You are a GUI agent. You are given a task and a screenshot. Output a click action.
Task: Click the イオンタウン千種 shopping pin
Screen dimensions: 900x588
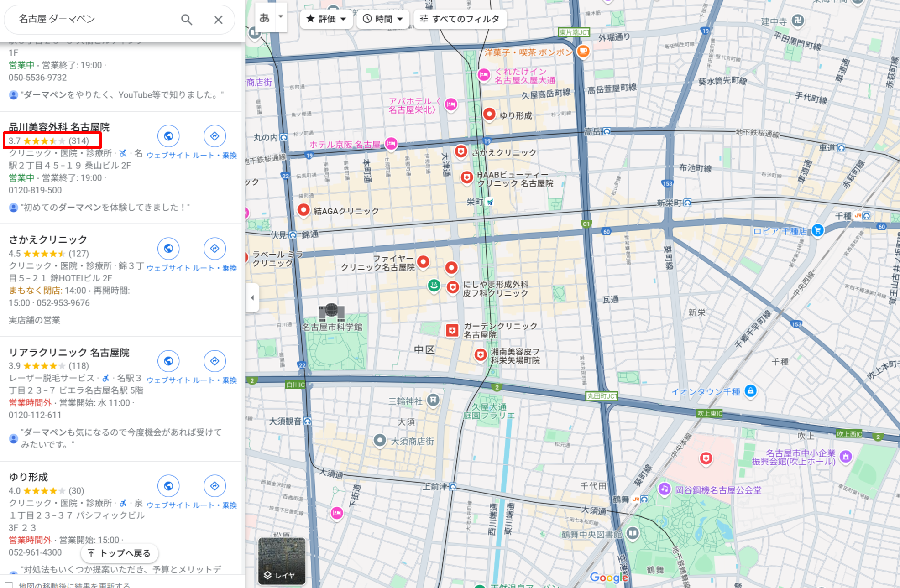point(750,391)
